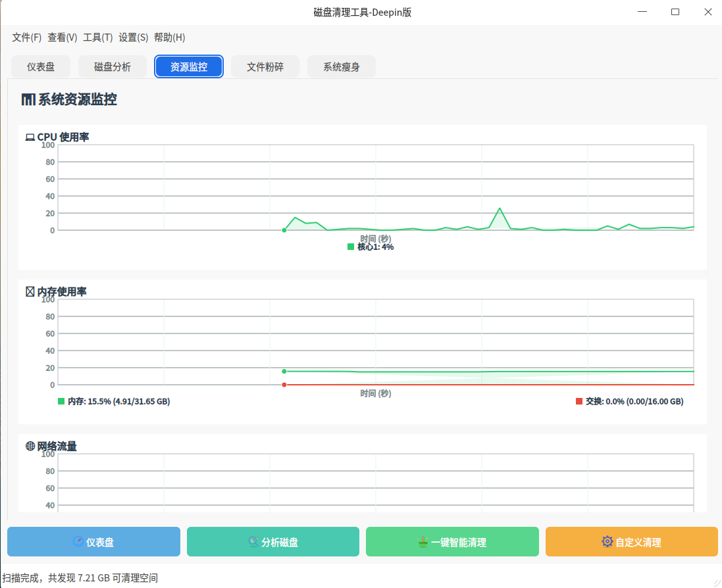
Task: Select the 资源监控 tab
Action: (189, 66)
